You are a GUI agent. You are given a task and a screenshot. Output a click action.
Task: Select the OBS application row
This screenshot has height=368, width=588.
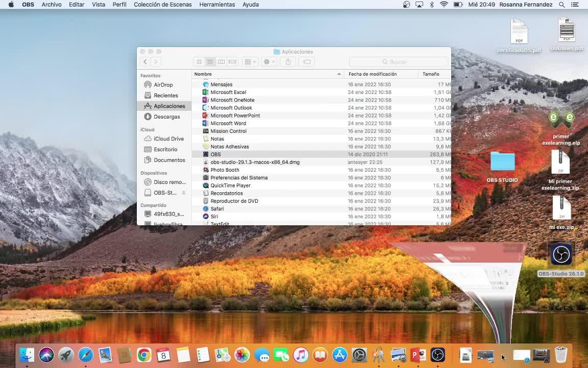click(322, 154)
